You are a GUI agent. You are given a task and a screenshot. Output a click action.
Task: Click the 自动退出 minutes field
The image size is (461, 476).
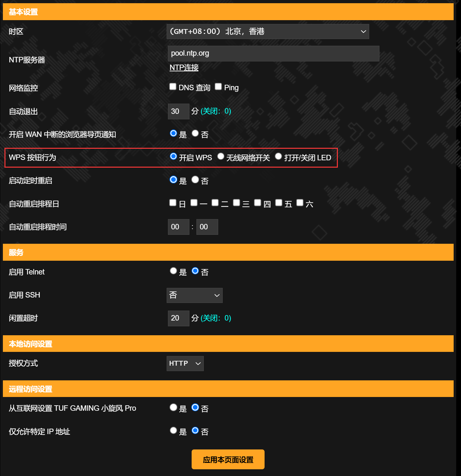pyautogui.click(x=179, y=111)
